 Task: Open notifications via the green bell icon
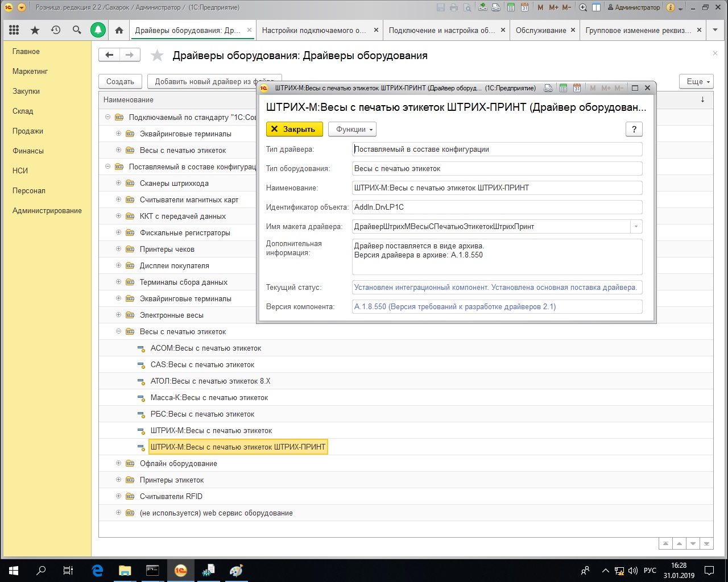click(x=98, y=30)
